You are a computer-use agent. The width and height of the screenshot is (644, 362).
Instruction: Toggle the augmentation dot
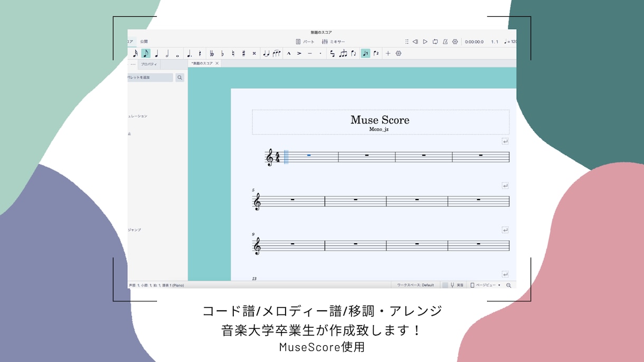190,53
